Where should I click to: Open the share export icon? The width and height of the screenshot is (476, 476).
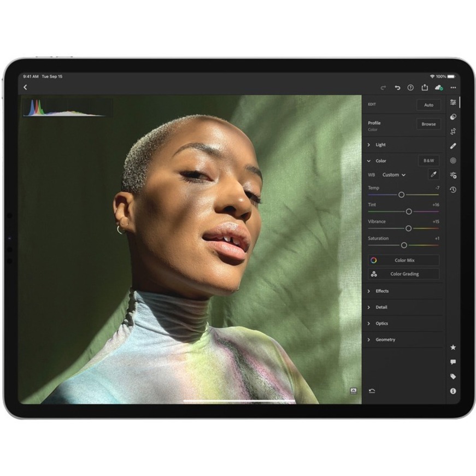(x=425, y=87)
